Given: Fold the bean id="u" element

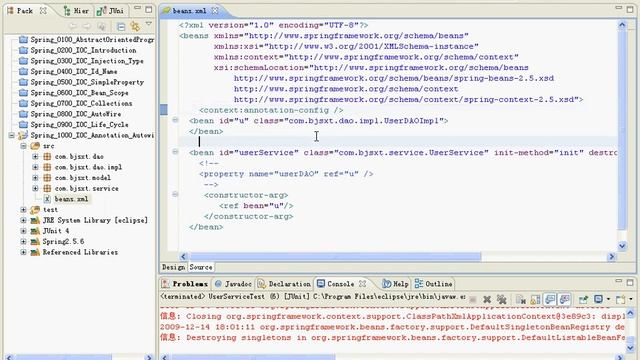Looking at the screenshot, I should (175, 120).
